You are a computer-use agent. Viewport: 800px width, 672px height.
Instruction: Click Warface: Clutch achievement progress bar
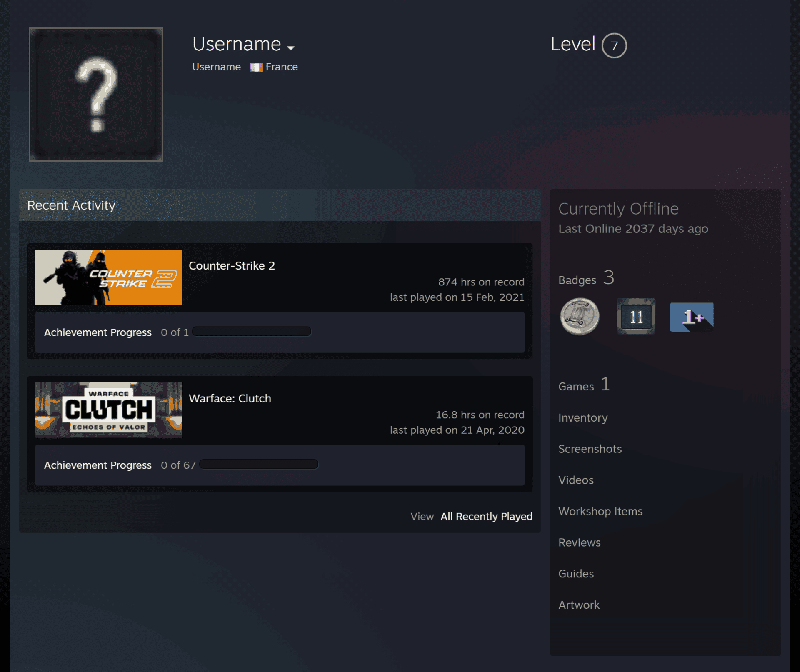(259, 465)
